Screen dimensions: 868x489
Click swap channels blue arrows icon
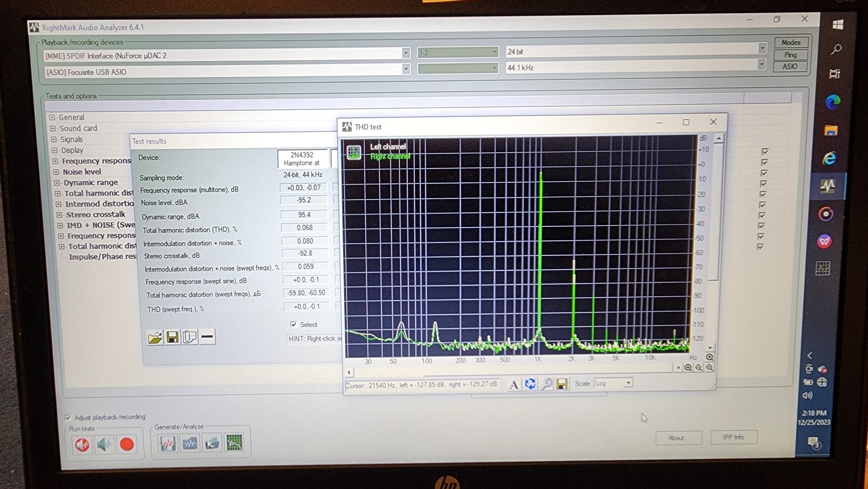click(530, 384)
